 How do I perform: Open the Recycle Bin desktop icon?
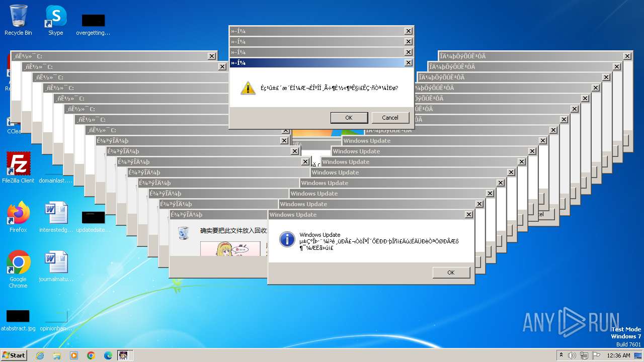[18, 20]
